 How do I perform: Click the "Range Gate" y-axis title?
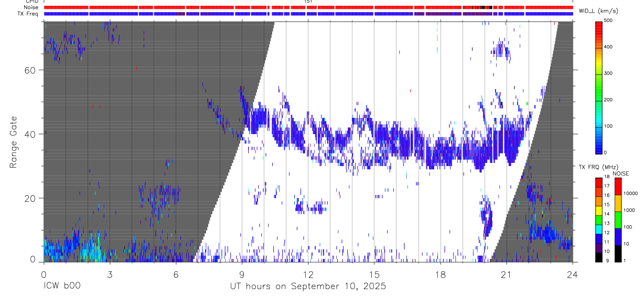point(14,142)
